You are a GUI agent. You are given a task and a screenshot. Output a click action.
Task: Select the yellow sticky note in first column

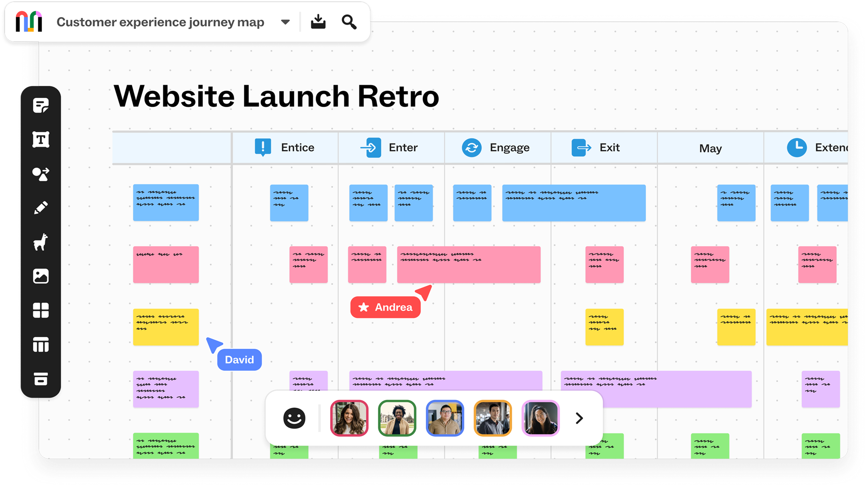(166, 327)
